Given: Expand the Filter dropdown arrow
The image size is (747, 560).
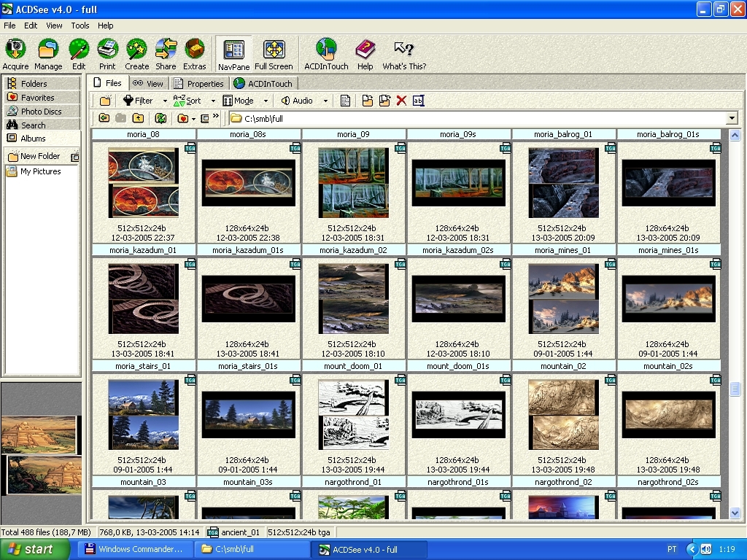Looking at the screenshot, I should [165, 101].
